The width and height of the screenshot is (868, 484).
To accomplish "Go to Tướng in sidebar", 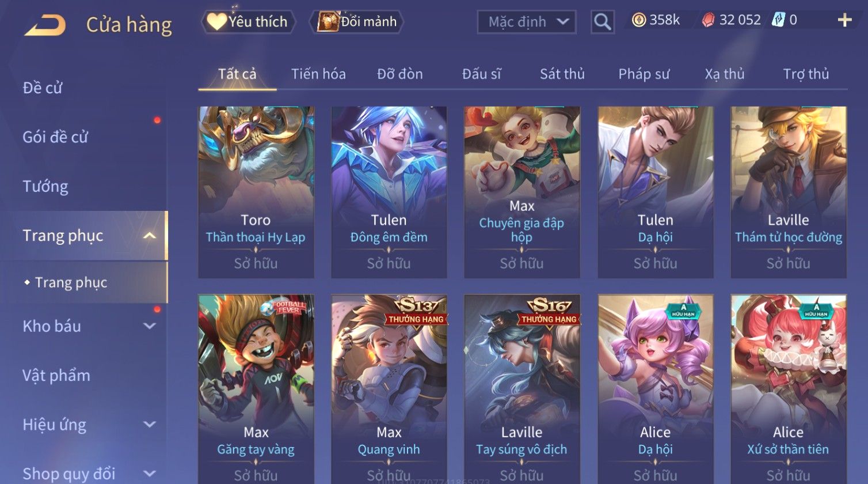I will tap(45, 186).
